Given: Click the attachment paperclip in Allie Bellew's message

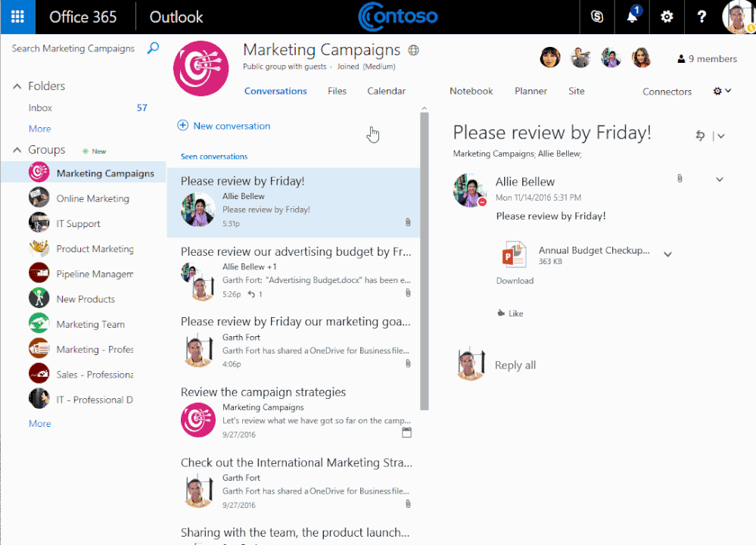Looking at the screenshot, I should pyautogui.click(x=680, y=179).
